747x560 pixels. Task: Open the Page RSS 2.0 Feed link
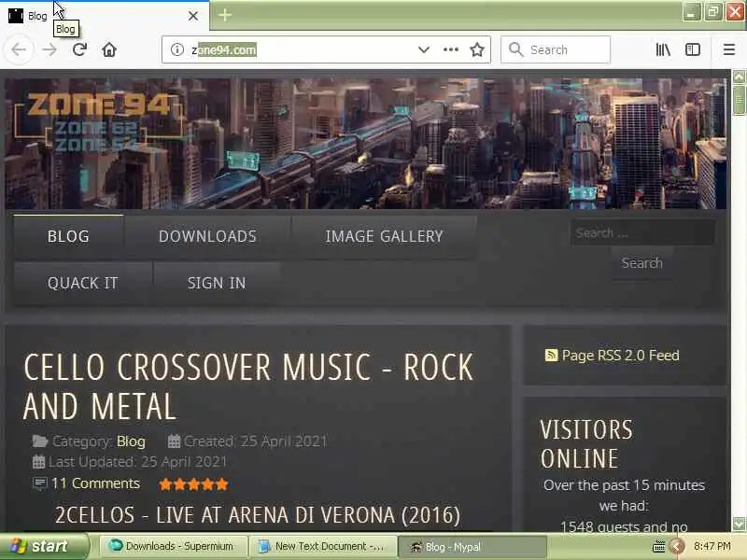coord(620,356)
